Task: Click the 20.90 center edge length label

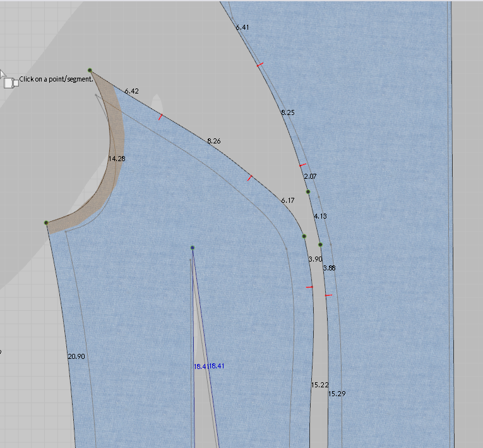Action: 76,356
